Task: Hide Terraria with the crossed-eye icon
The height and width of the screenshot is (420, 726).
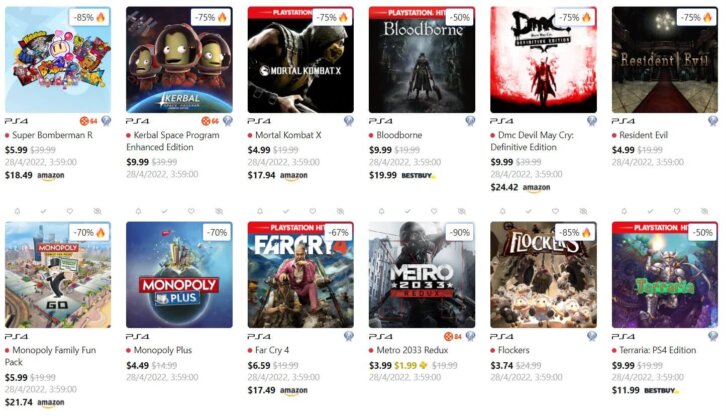Action: tap(704, 211)
